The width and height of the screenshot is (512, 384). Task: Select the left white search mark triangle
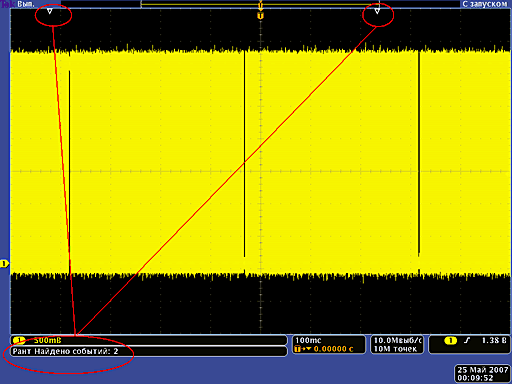point(50,11)
